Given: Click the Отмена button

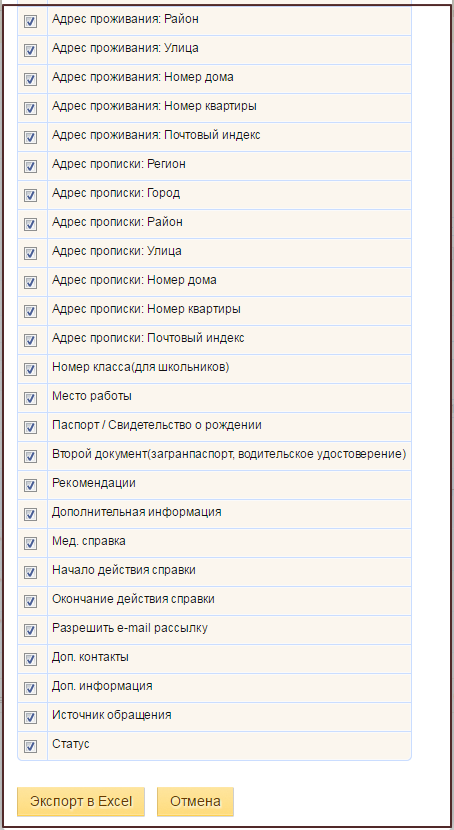Looking at the screenshot, I should coord(195,801).
